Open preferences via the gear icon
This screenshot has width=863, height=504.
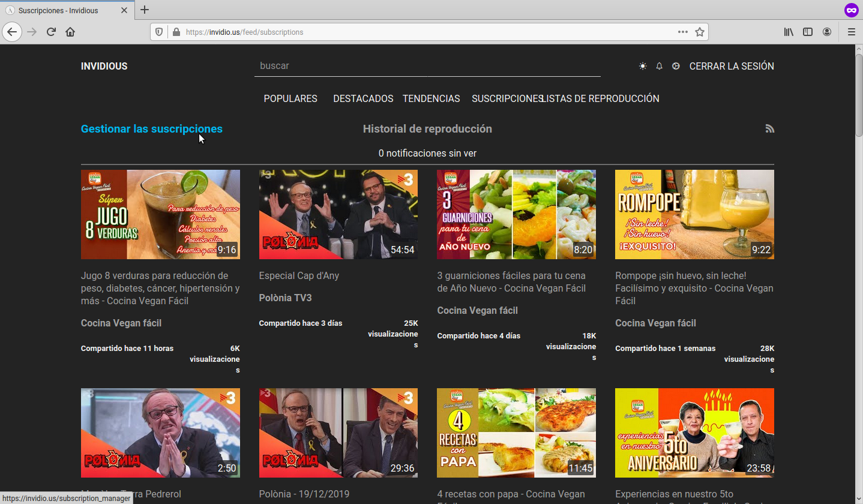pos(676,66)
